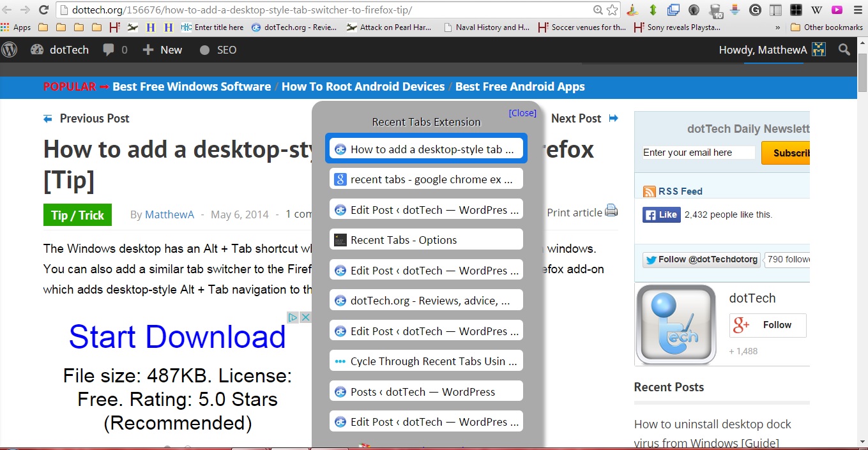868x450 pixels.
Task: Open the AdChoices triangle icon on ad
Action: [x=293, y=317]
